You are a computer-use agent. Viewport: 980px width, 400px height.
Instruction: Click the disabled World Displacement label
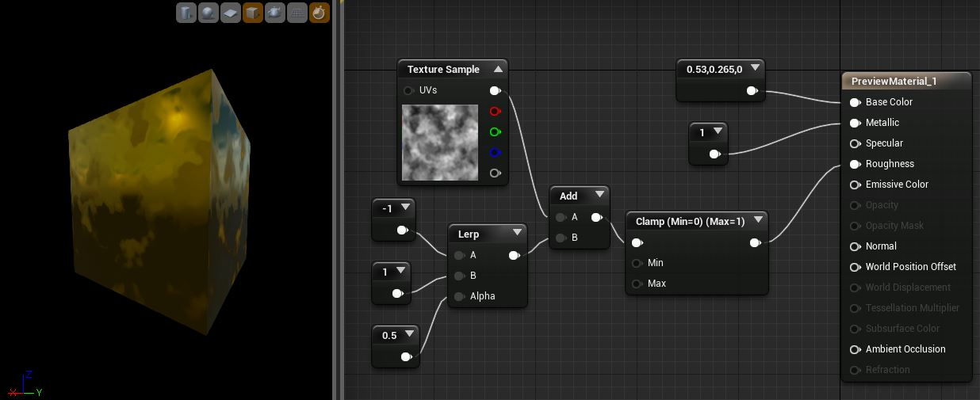point(908,288)
